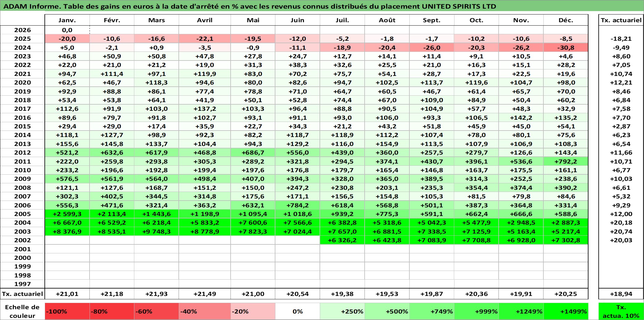Viewport: 644px width, 320px height.
Task: Select the +2 599,3 cell in 2005
Action: point(67,214)
